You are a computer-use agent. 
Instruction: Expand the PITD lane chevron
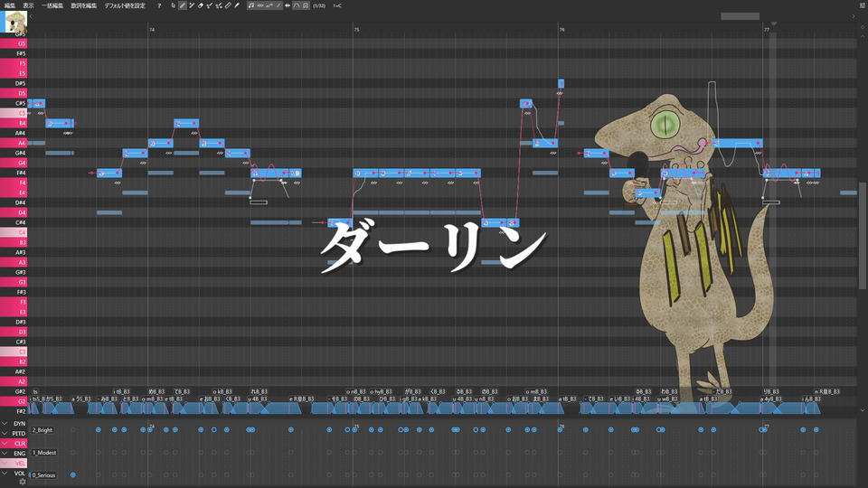coord(5,433)
